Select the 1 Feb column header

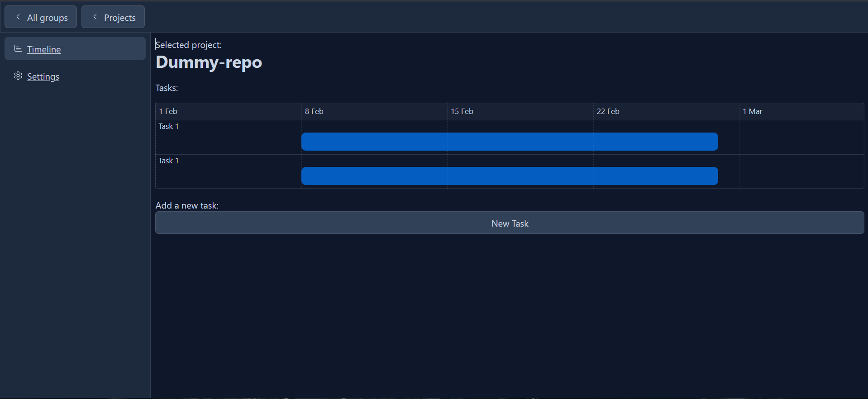(168, 111)
